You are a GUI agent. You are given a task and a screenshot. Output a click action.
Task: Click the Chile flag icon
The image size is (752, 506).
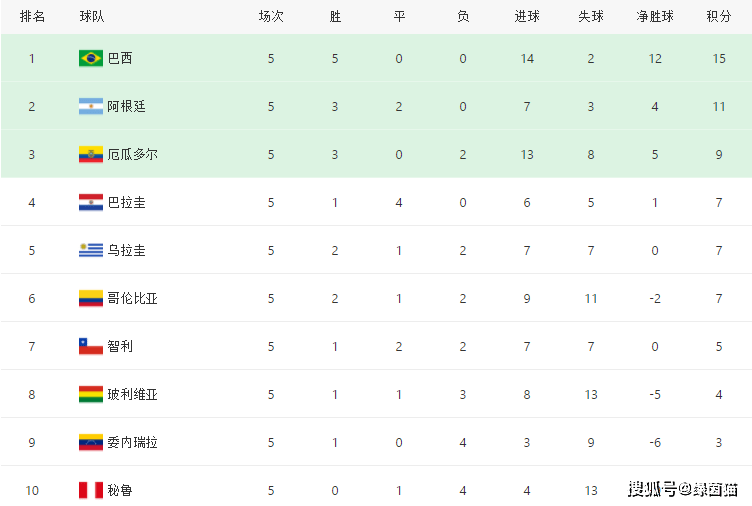tap(91, 346)
